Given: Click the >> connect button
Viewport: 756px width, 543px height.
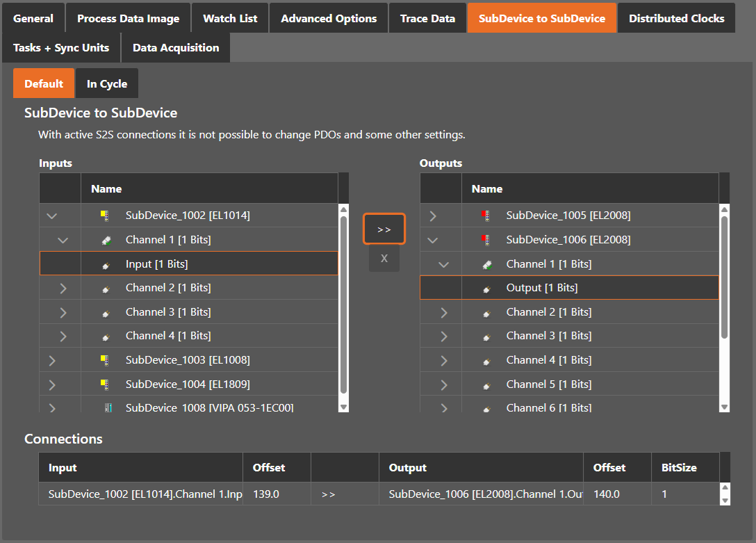Looking at the screenshot, I should pos(384,229).
